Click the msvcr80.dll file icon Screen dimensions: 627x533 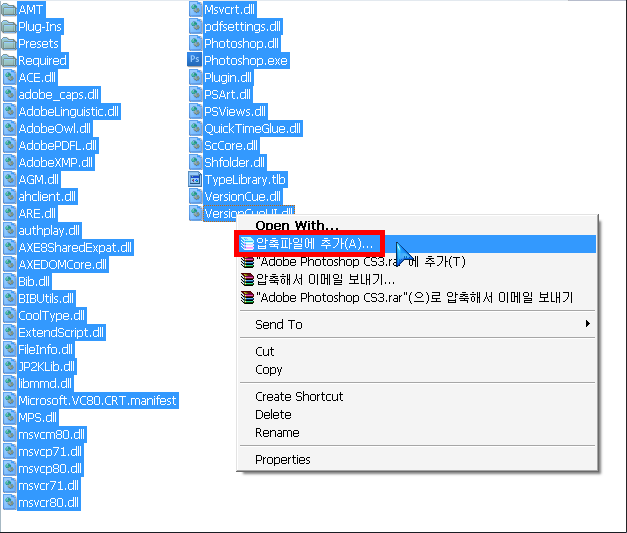click(x=9, y=502)
